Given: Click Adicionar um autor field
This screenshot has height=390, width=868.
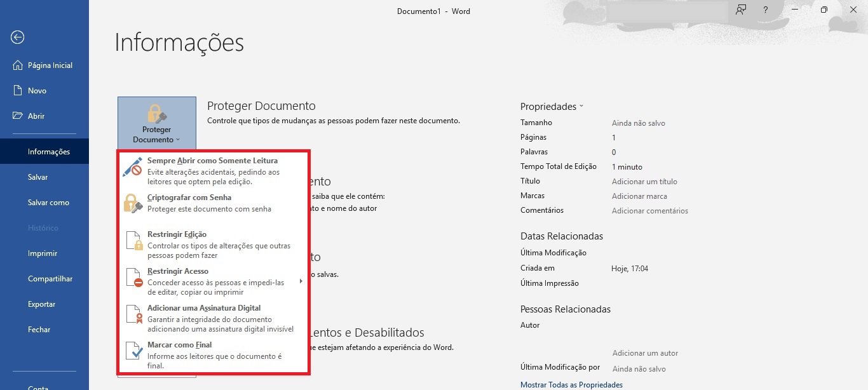Looking at the screenshot, I should [x=645, y=353].
